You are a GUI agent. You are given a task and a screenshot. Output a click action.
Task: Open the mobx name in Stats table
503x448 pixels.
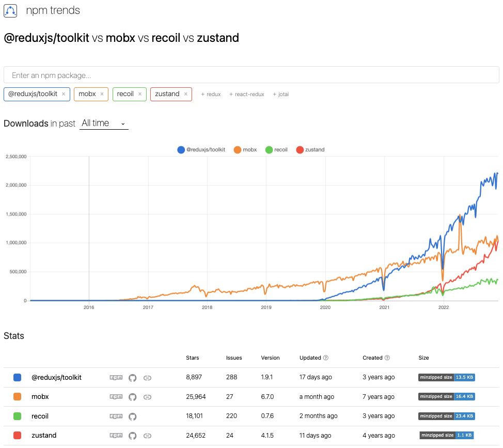(x=40, y=397)
